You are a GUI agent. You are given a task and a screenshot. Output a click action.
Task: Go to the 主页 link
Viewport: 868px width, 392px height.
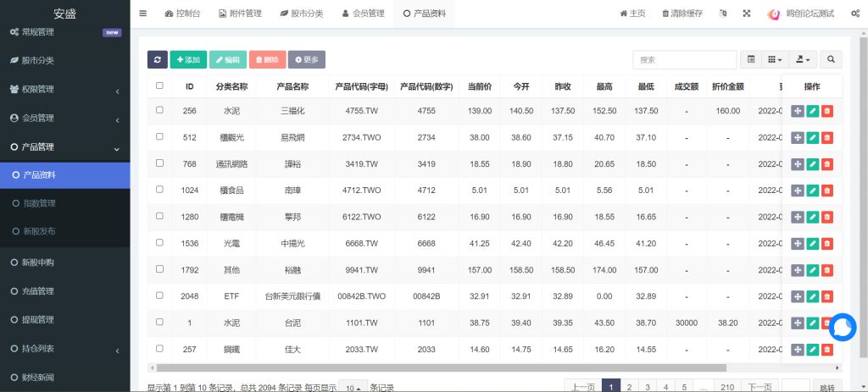[x=632, y=14]
